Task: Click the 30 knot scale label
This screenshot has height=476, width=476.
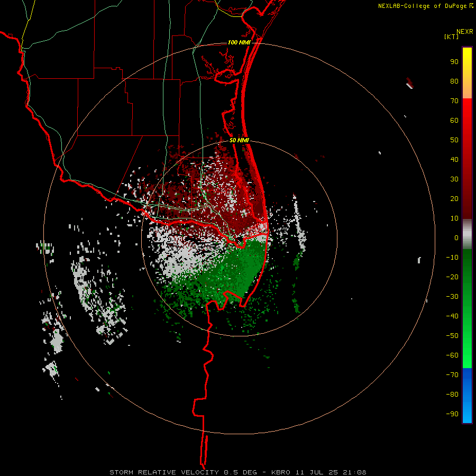Action: (x=454, y=179)
